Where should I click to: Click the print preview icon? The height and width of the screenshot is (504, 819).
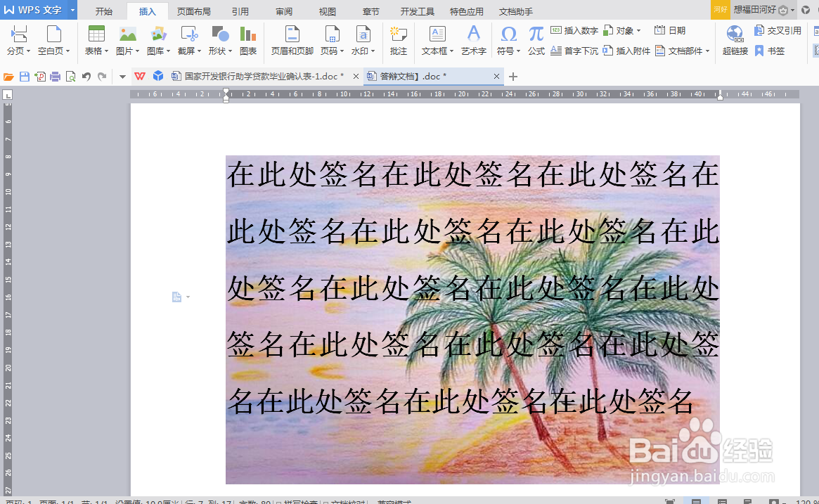[x=70, y=77]
